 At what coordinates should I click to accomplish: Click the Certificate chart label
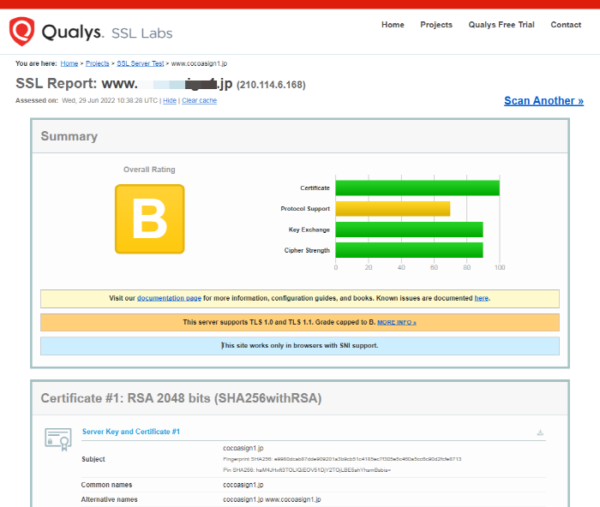315,188
